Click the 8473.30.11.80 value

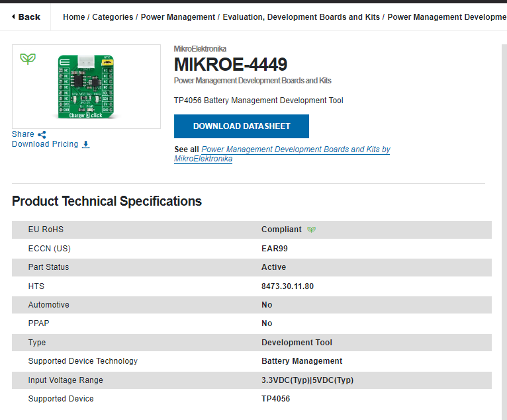287,286
